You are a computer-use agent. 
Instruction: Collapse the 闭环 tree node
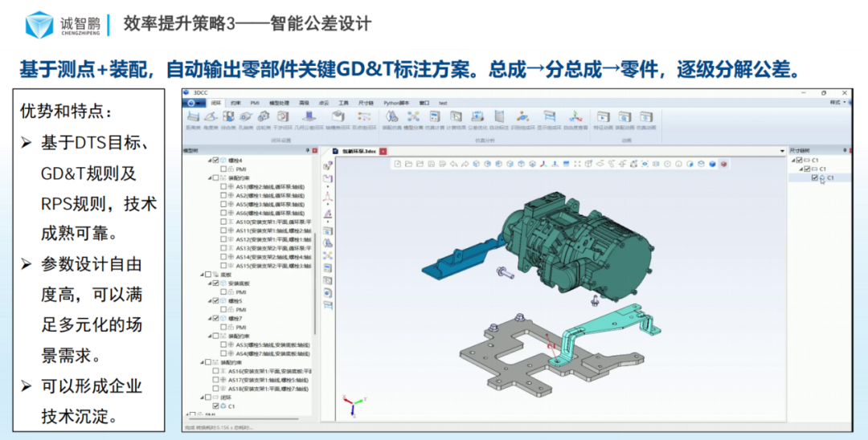[202, 397]
